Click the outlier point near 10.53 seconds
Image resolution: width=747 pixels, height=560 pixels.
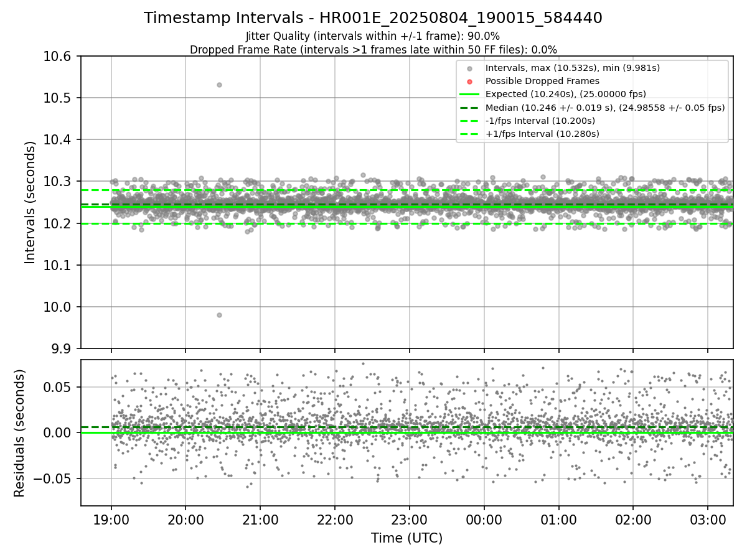click(x=219, y=85)
